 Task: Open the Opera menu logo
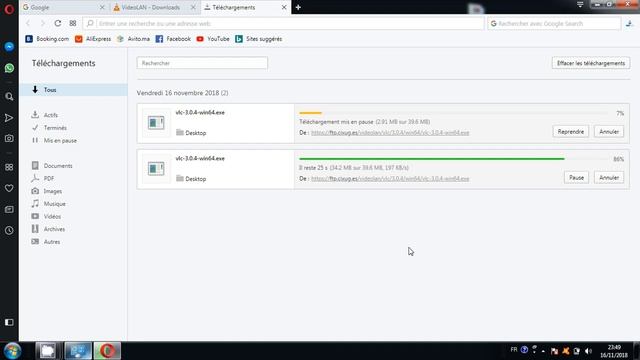click(x=9, y=9)
